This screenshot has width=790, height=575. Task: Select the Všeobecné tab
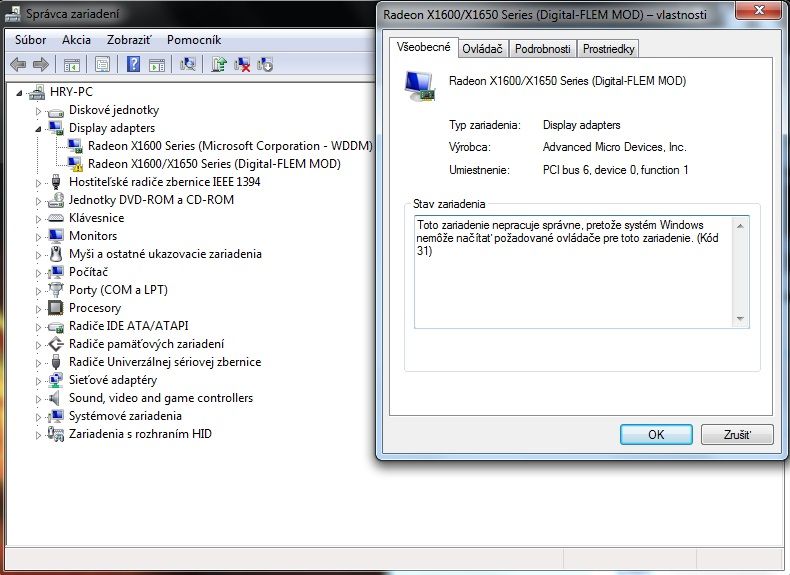[x=423, y=47]
